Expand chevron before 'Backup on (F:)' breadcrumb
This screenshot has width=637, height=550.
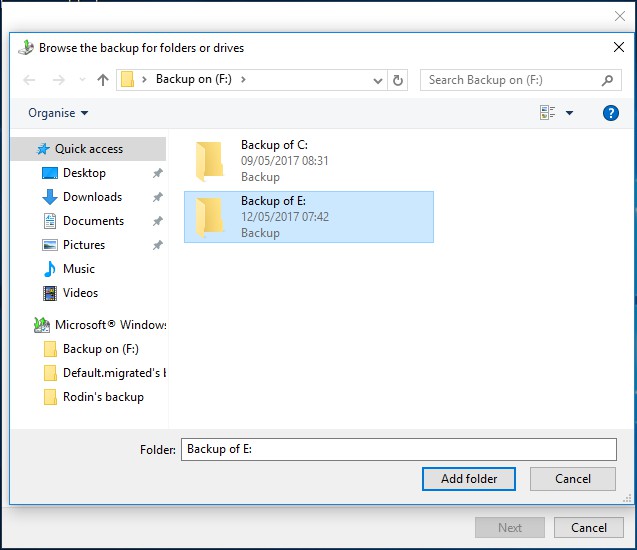pyautogui.click(x=144, y=79)
